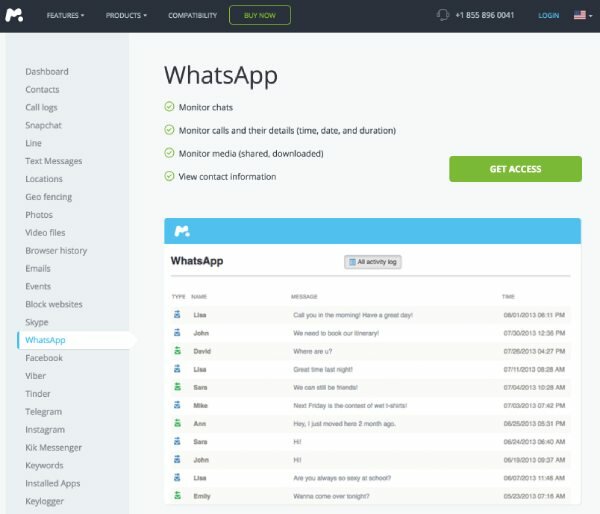This screenshot has width=600, height=514.
Task: Click the type icon in Lisa's school message row
Action: pos(177,478)
